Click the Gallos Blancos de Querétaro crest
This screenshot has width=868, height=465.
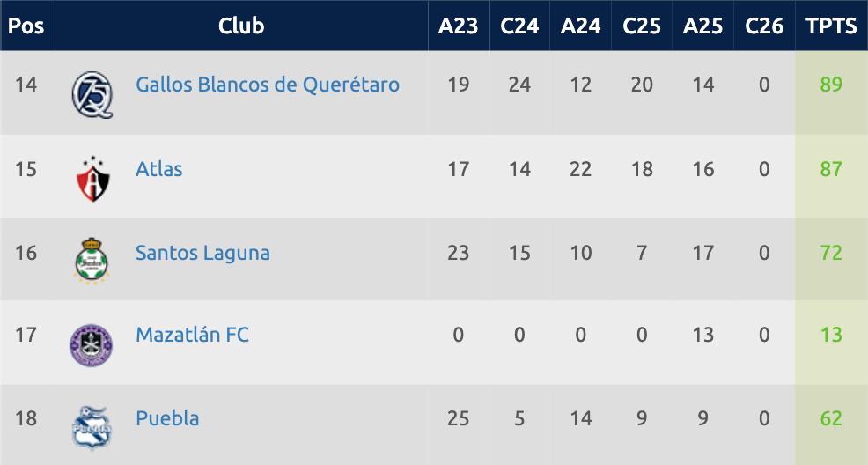92,92
